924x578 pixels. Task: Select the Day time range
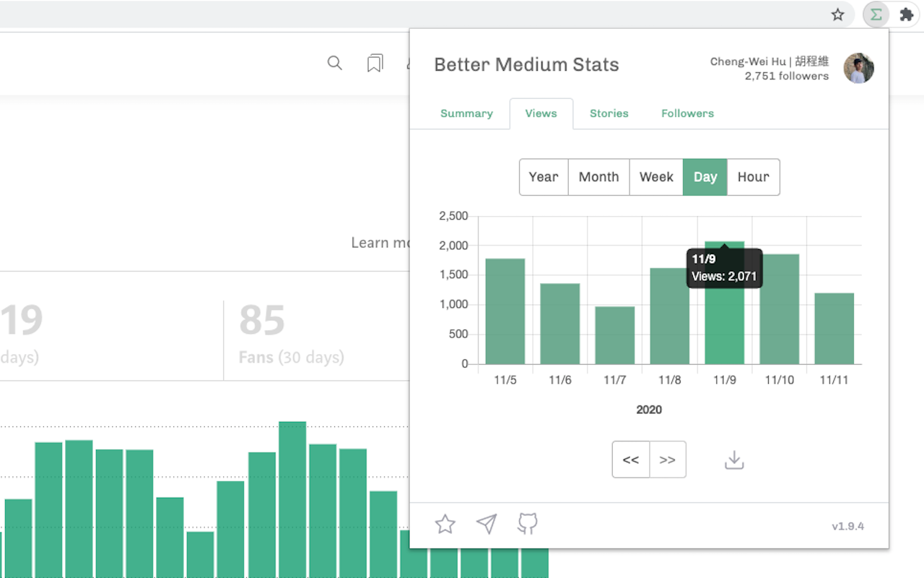point(705,177)
